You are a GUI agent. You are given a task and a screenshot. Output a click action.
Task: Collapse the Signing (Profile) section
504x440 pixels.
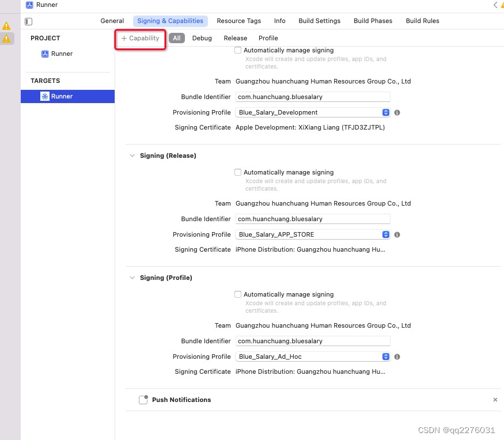click(x=132, y=278)
